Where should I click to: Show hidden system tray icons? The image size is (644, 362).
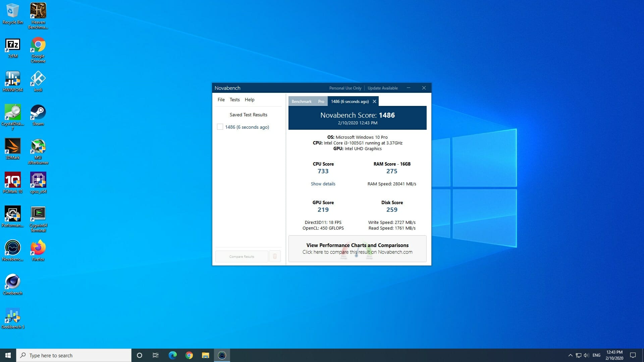tap(570, 355)
